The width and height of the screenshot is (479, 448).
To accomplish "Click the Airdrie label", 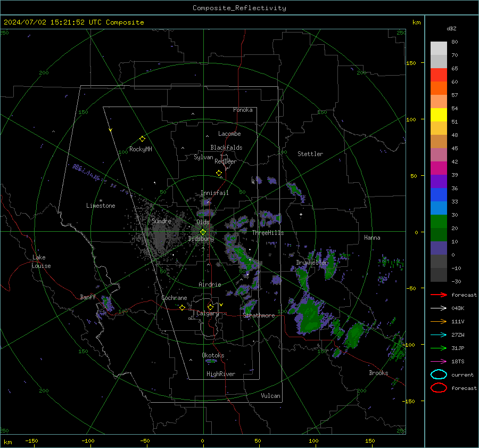I will (x=210, y=284).
